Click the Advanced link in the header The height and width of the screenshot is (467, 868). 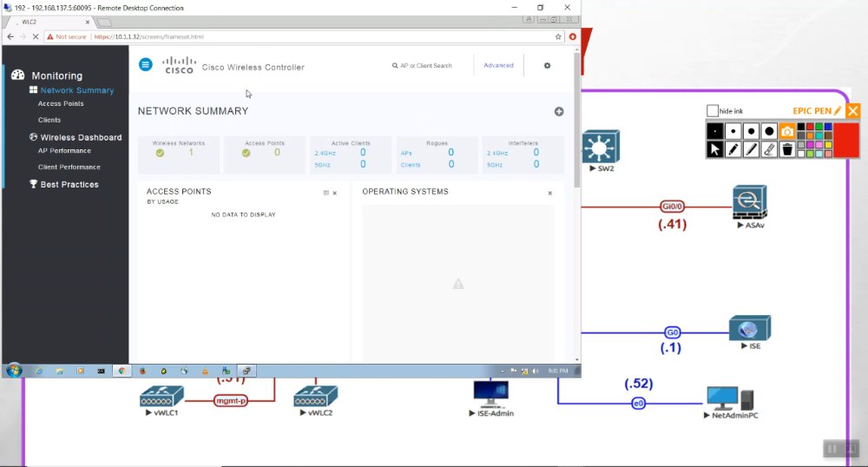499,65
